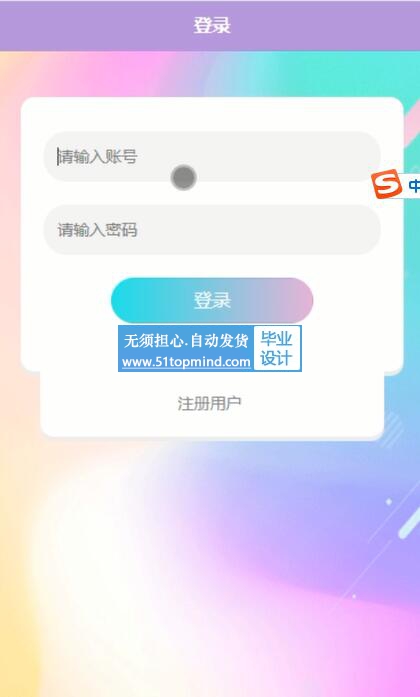Click the purple header bar
The width and height of the screenshot is (420, 697).
click(x=210, y=26)
